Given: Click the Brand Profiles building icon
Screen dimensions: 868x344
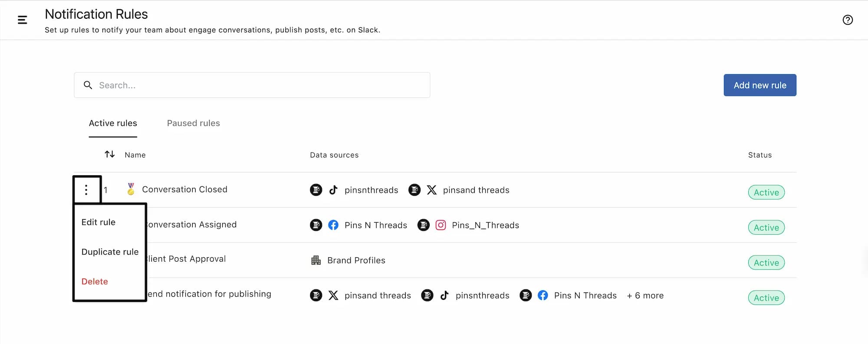Looking at the screenshot, I should pos(316,260).
